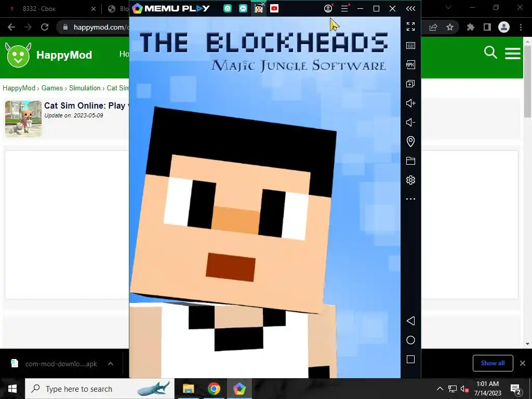This screenshot has width=532, height=399.
Task: Click the happymod.com address bar
Action: (x=98, y=27)
